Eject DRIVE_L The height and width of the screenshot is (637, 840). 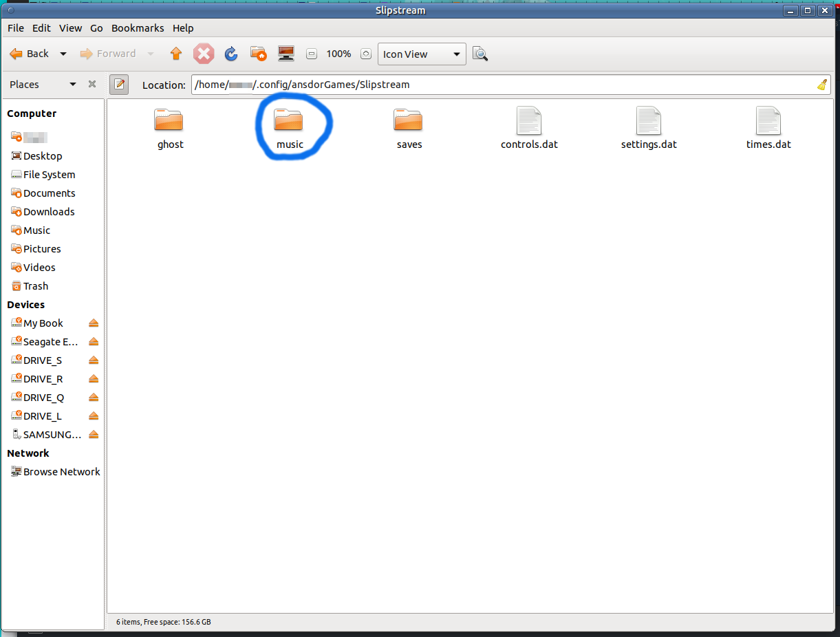pyautogui.click(x=94, y=416)
